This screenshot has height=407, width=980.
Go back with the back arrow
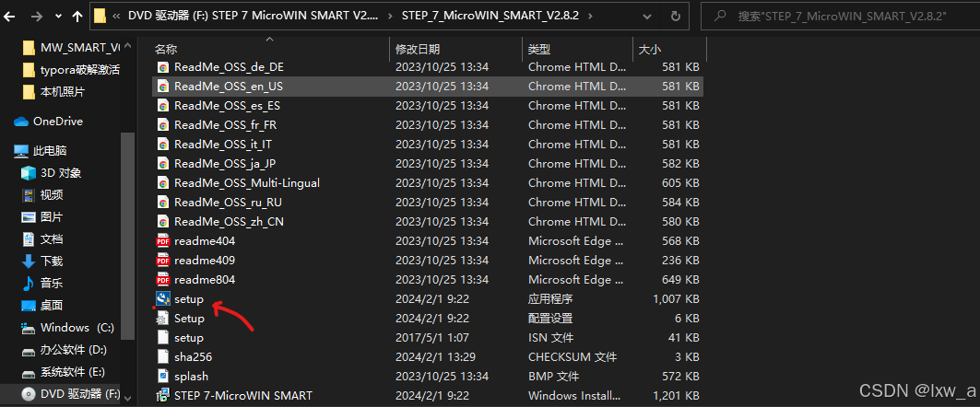click(9, 17)
